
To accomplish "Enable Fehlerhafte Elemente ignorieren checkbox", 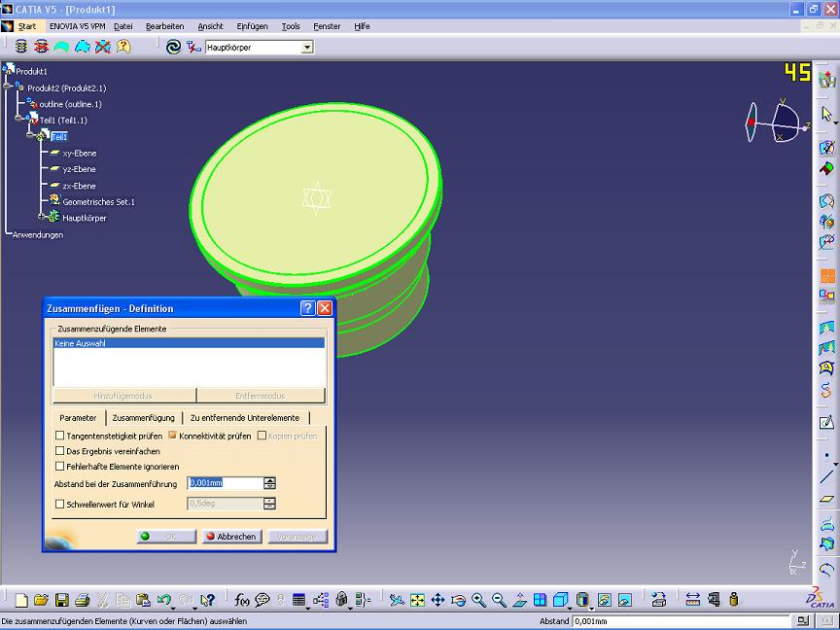I will coord(60,466).
